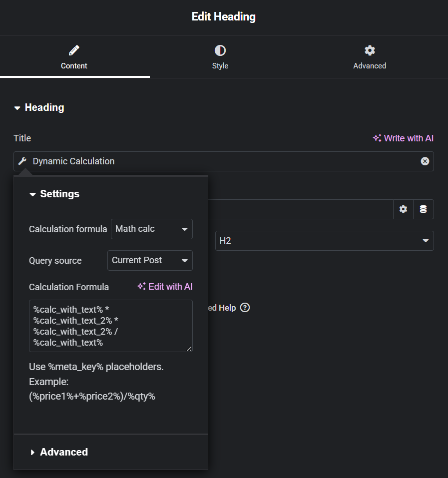
Task: Click Edit with AI for formula
Action: (165, 287)
